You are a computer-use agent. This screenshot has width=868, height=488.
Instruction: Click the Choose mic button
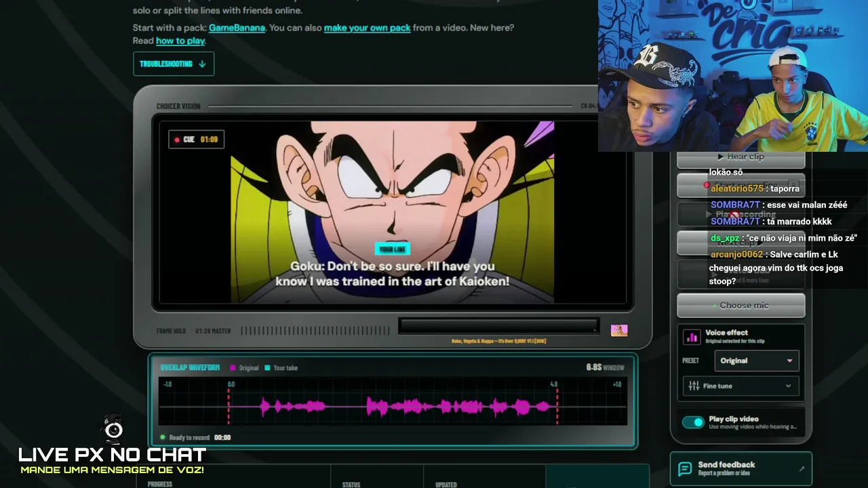click(x=741, y=306)
